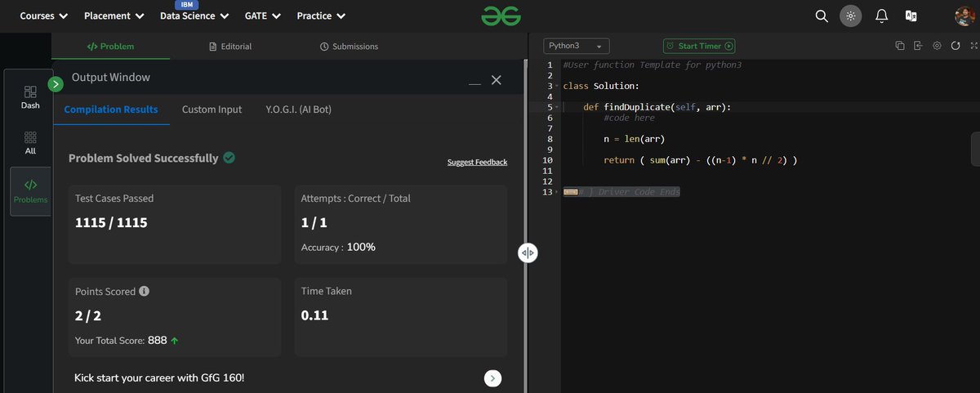Screen dimensions: 980x393
Task: Open the language translate icon
Action: (911, 16)
